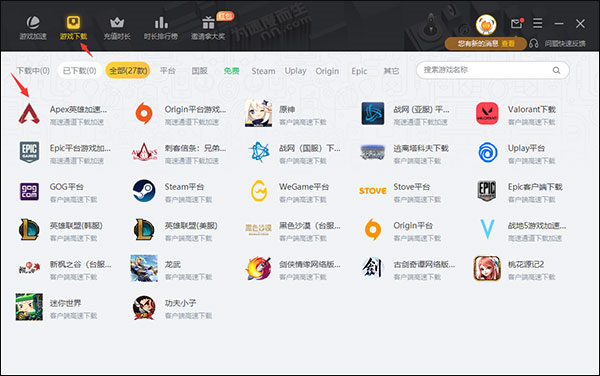Open the mail messages icon
600x376 pixels.
pos(517,24)
